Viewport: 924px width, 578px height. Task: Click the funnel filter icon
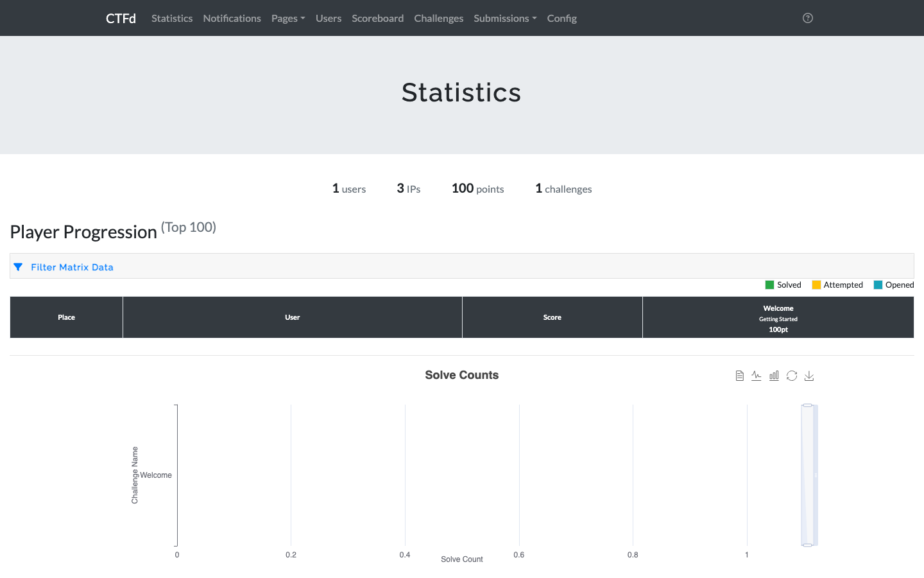(18, 267)
